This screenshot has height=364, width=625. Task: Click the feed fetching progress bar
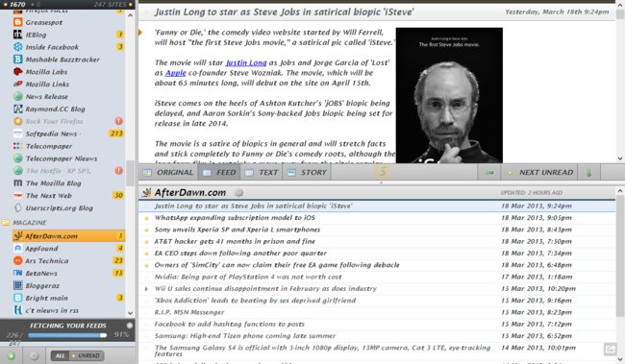(x=67, y=335)
